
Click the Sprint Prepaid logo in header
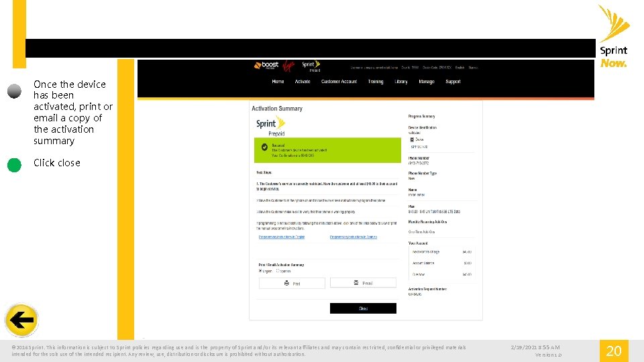pos(311,66)
